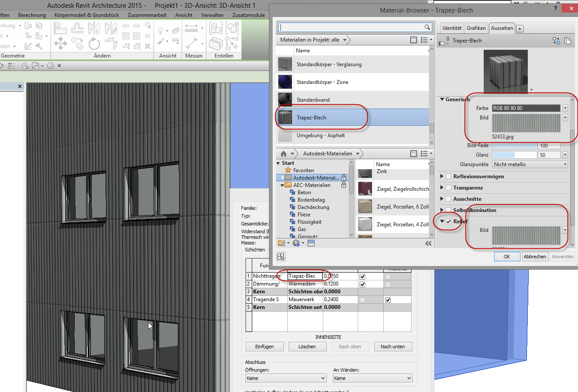Select the Offset tool in the Ändern panel

(x=77, y=28)
